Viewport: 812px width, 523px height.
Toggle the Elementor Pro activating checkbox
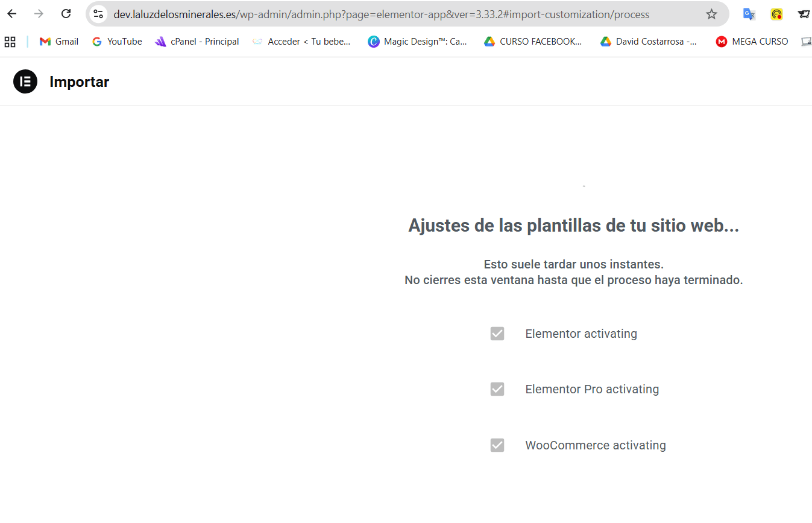(497, 389)
